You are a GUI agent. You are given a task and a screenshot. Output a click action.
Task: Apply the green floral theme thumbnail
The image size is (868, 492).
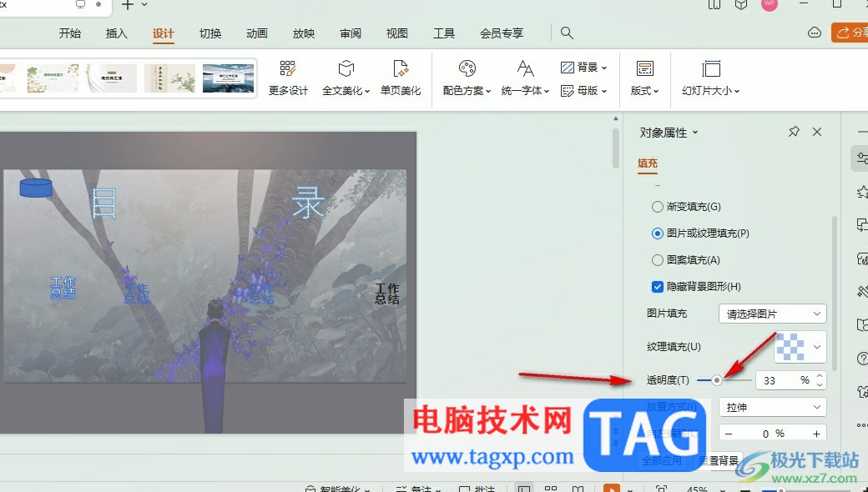tap(53, 78)
